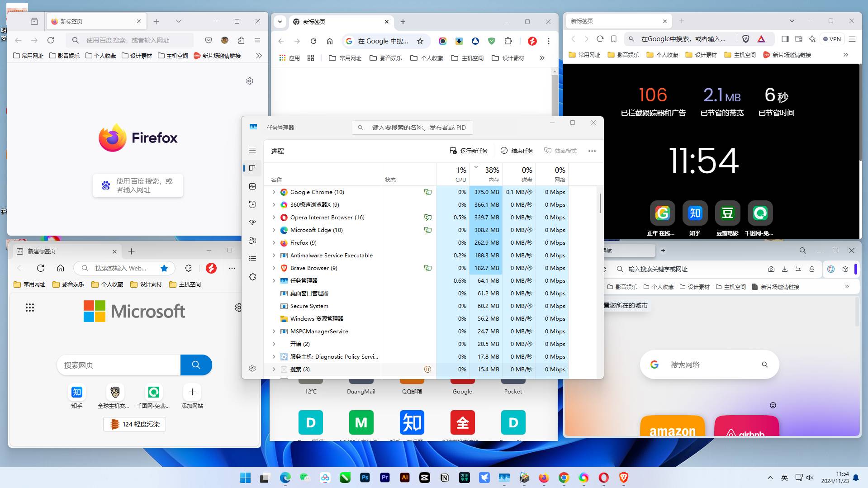Viewport: 868px width, 488px height.
Task: Expand 360极速浏览器X process group
Action: (274, 205)
